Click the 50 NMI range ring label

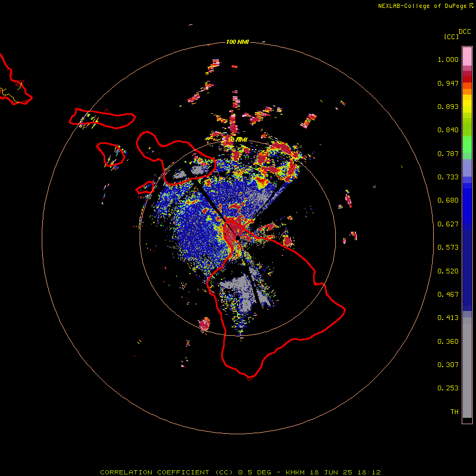tap(237, 140)
